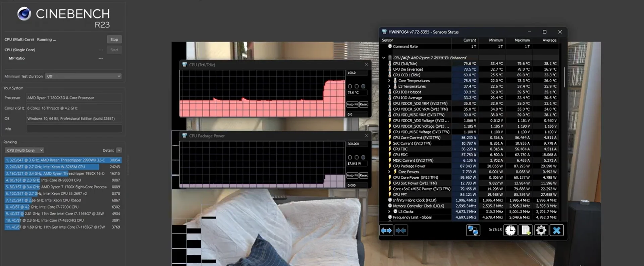Click the Start button for CPU (Single Core)
Screen dimensions: 644x266
(114, 50)
